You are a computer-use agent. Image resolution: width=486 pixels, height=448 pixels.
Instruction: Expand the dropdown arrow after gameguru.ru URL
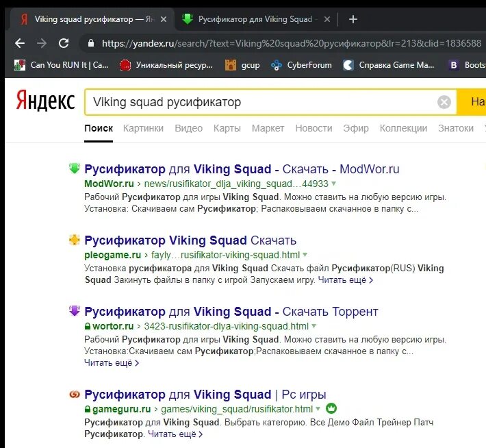[x=318, y=409]
